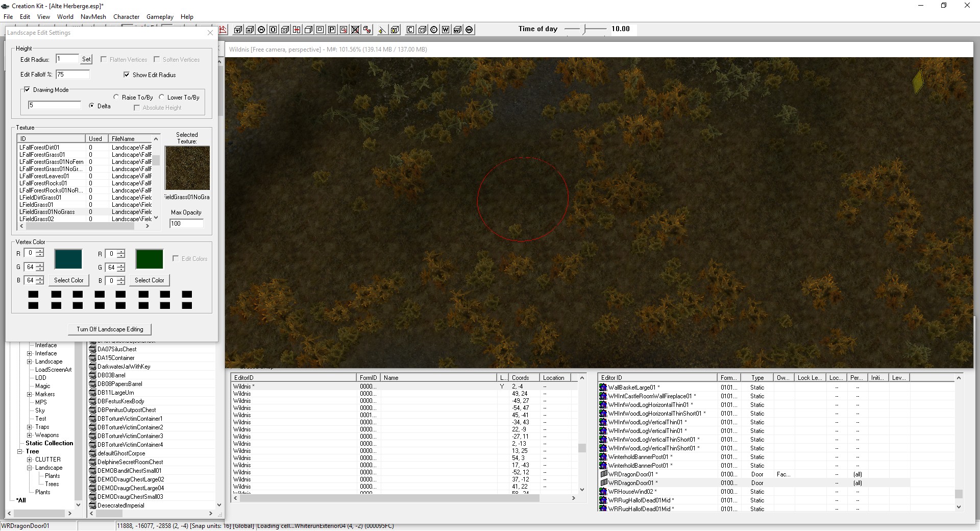Click the red 'H' toolbar icon

point(297,30)
